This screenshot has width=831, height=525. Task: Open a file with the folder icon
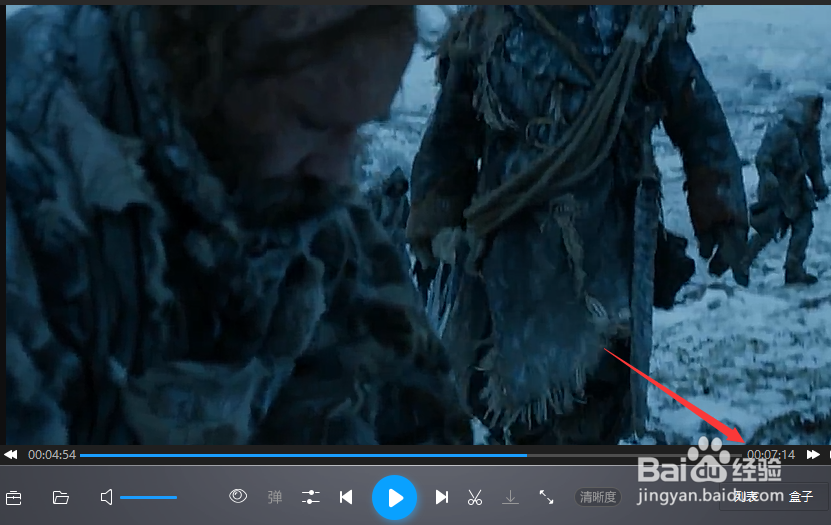61,497
